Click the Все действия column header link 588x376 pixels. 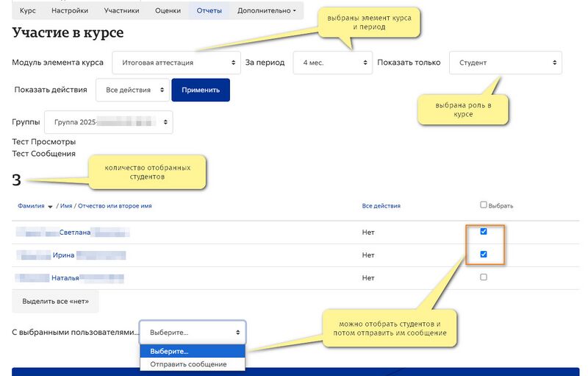point(381,206)
